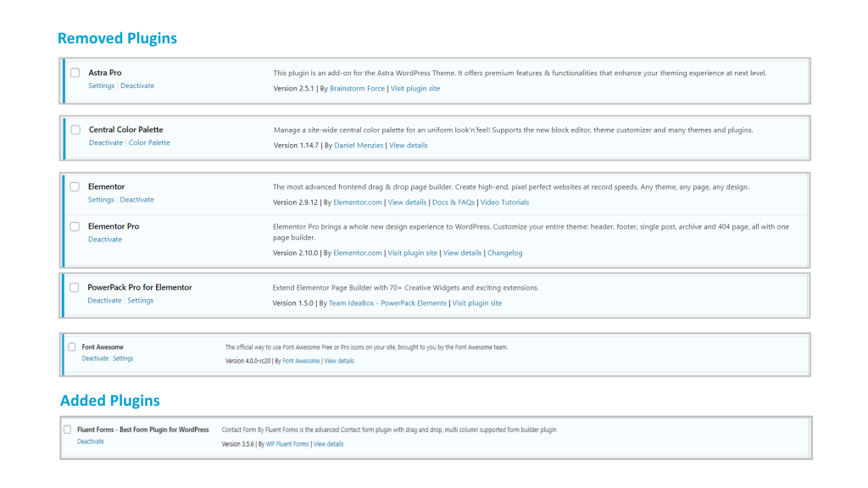Select the Elementor plugin row checkbox
This screenshot has height=488, width=868.
tap(75, 186)
